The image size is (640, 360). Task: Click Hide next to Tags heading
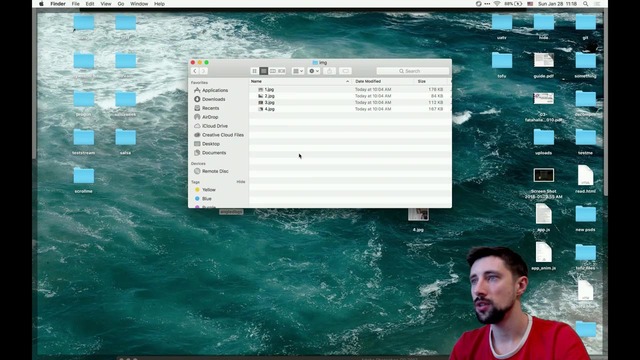tap(241, 182)
